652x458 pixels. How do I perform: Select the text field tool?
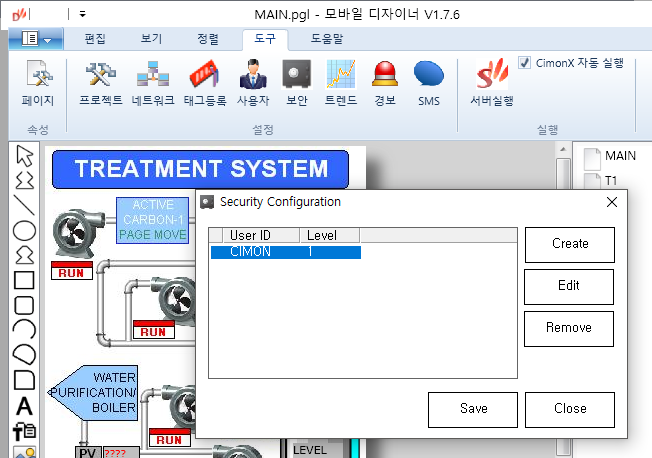click(x=25, y=431)
